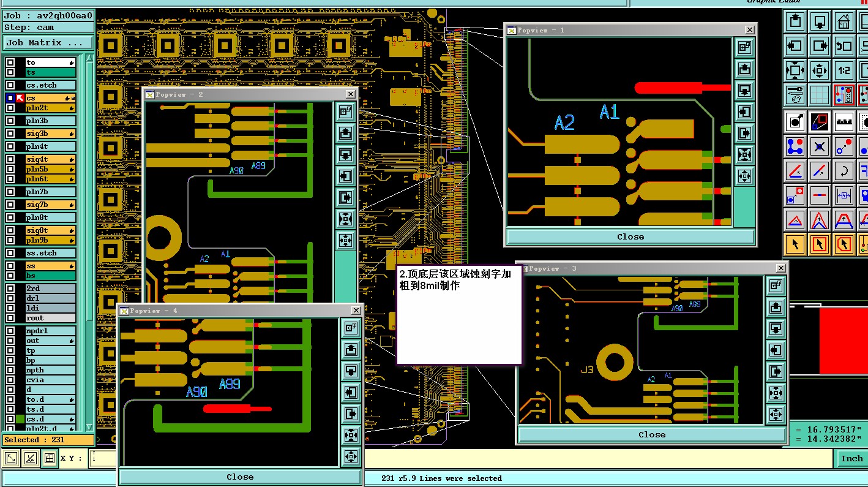Click the blue X cross icon
The height and width of the screenshot is (487, 868).
[820, 146]
